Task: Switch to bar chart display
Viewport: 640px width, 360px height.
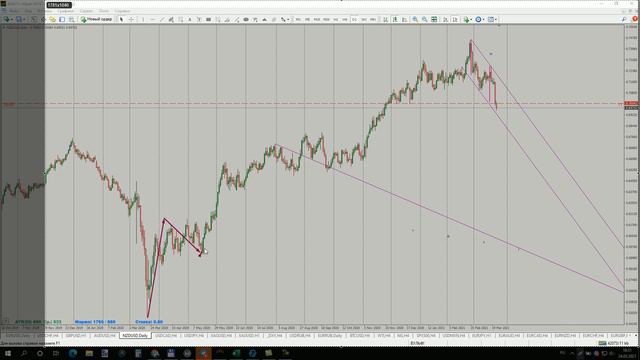Action: click(385, 19)
